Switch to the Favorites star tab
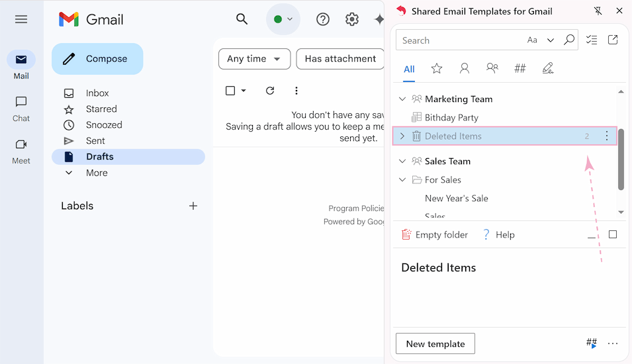This screenshot has width=632, height=364. (437, 69)
